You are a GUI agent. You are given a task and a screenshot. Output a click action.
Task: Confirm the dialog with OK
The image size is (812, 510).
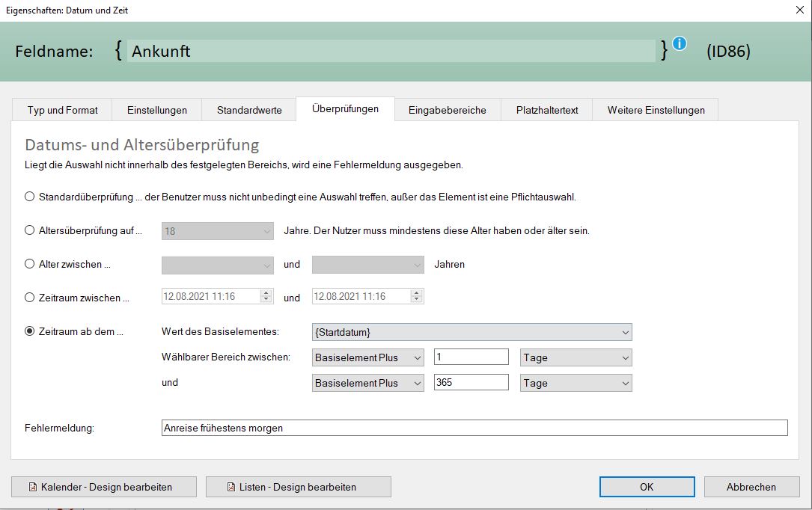pos(647,487)
